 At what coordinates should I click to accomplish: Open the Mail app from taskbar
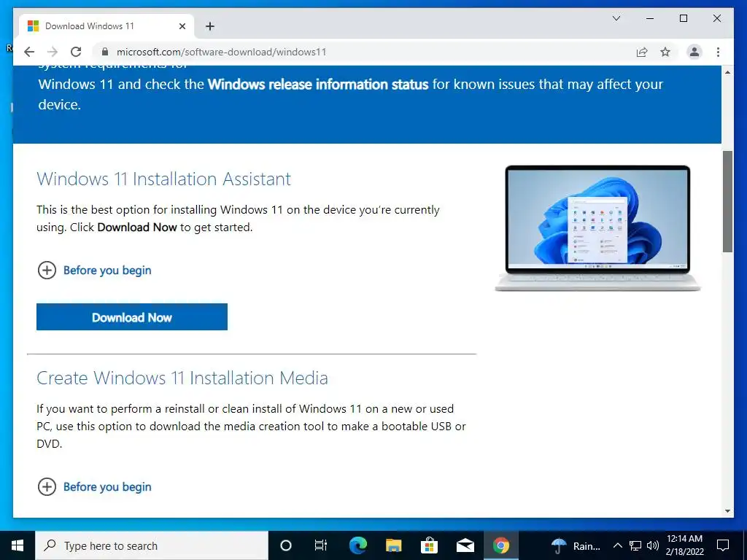click(x=465, y=545)
